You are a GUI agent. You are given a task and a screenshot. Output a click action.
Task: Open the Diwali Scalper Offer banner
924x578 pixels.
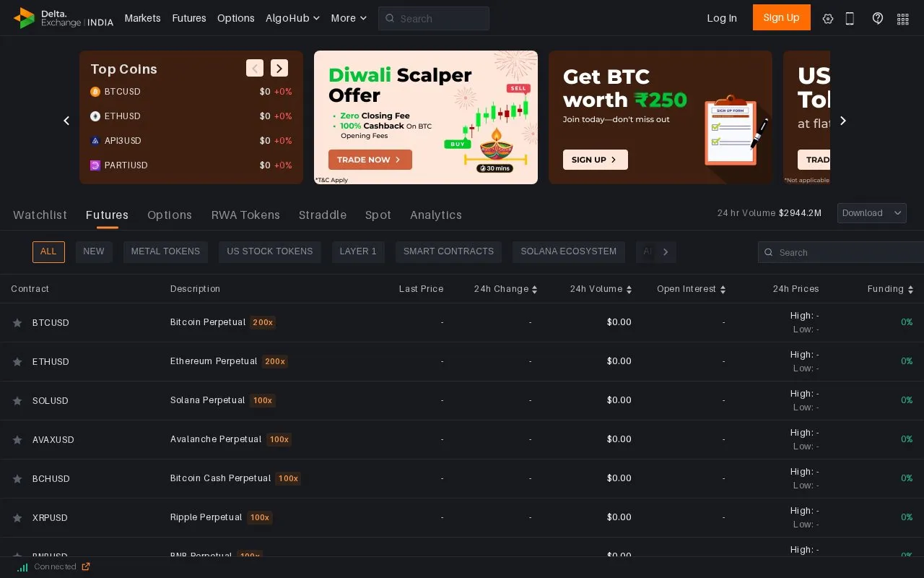[x=426, y=117]
